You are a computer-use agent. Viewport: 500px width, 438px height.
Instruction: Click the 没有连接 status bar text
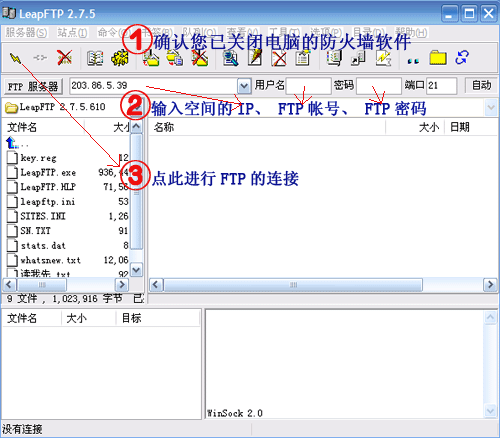(22, 429)
